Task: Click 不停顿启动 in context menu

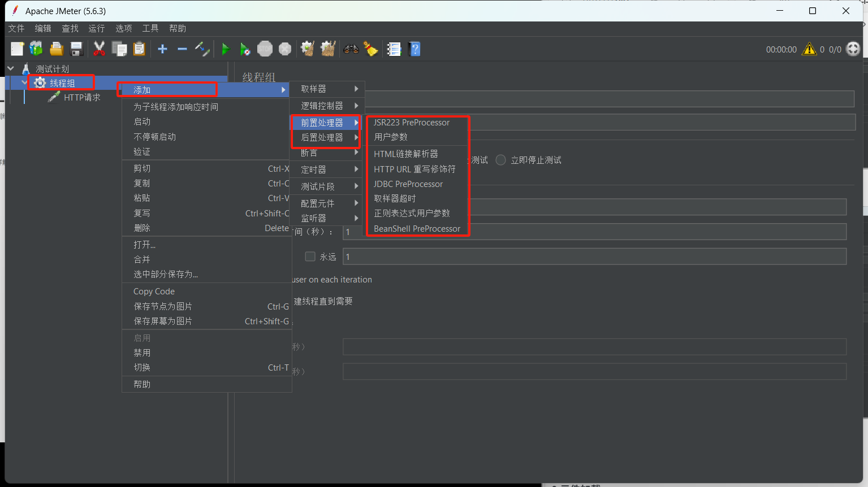Action: [206, 137]
